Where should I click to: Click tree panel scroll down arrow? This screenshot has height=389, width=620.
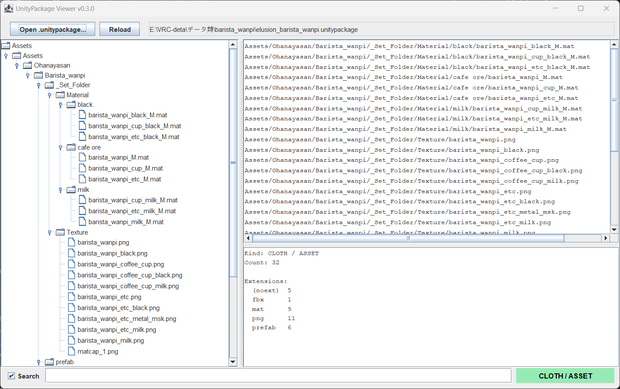click(x=233, y=362)
